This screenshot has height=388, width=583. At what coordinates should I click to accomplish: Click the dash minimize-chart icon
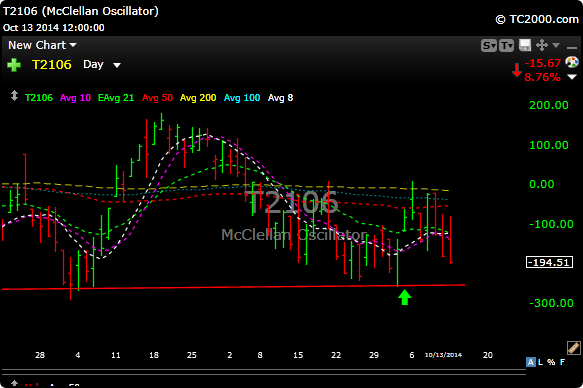point(571,48)
